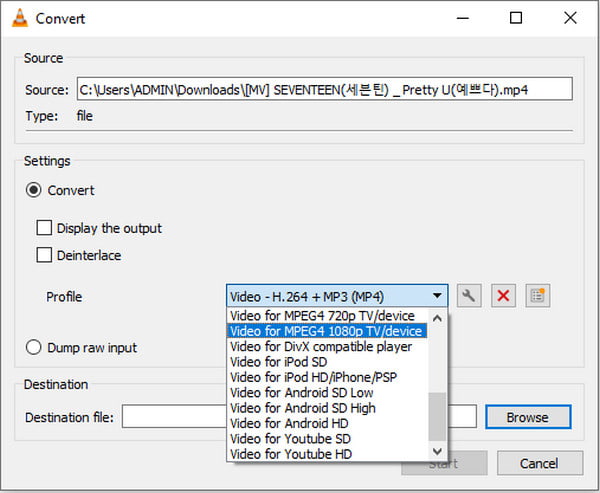Click the Source file path field
The width and height of the screenshot is (600, 493).
324,90
